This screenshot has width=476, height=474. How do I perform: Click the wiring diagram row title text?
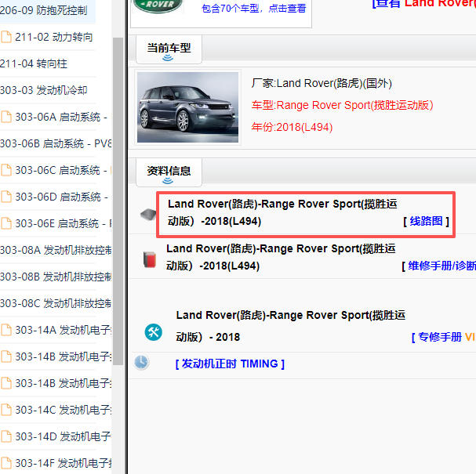pos(282,212)
